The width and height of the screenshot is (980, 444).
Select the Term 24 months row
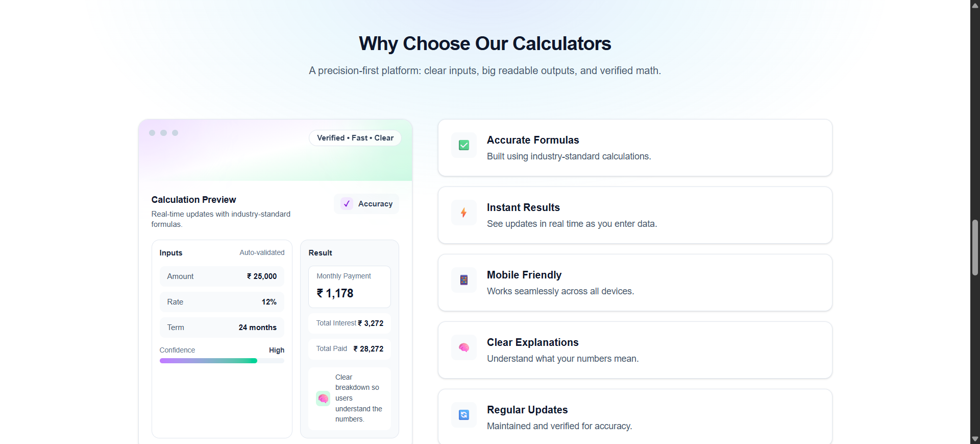(x=222, y=328)
